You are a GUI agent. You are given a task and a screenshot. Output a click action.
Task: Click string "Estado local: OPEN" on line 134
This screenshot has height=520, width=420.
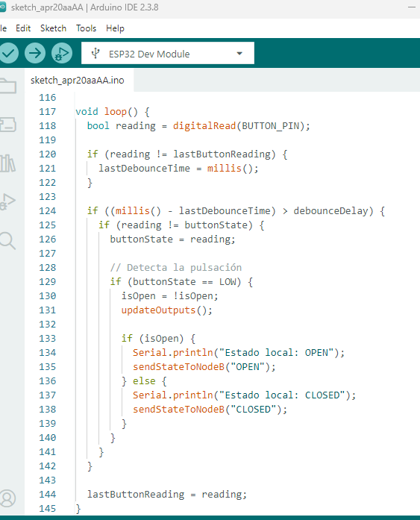[276, 353]
